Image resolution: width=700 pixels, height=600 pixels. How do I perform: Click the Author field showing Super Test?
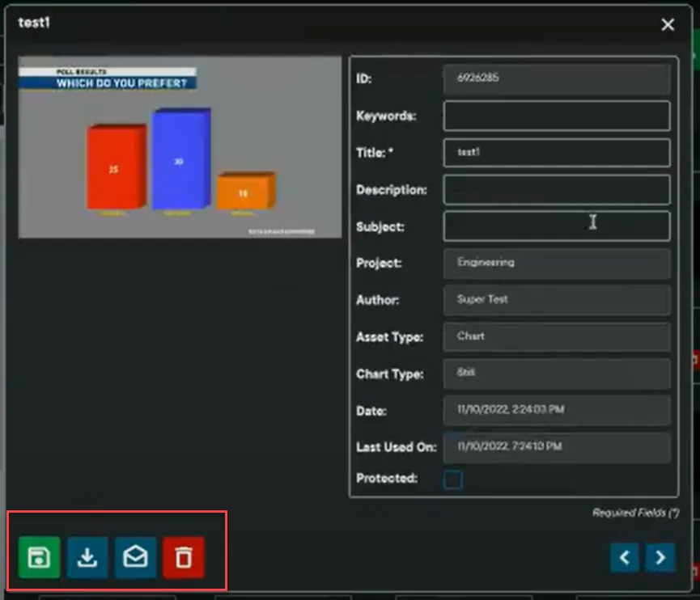556,300
